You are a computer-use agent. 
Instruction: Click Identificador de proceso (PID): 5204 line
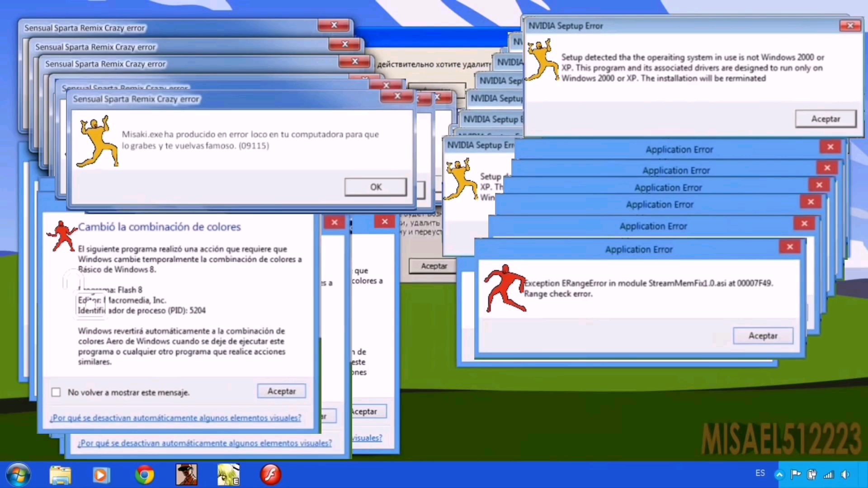click(142, 310)
